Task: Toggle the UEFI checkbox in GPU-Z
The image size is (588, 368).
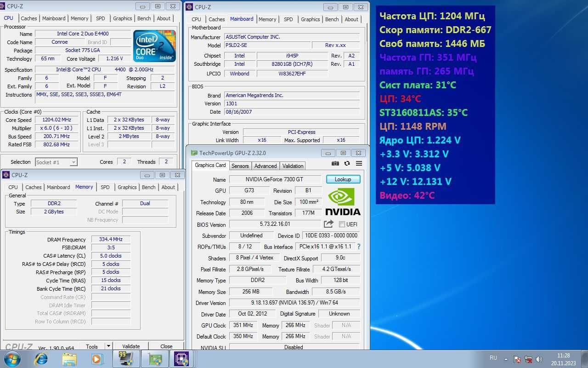Action: click(x=342, y=224)
